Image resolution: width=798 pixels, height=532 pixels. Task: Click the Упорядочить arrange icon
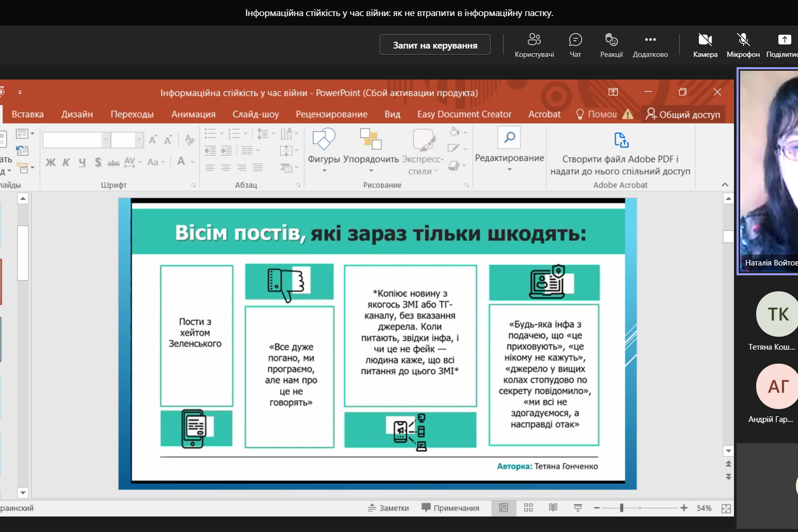tap(371, 138)
